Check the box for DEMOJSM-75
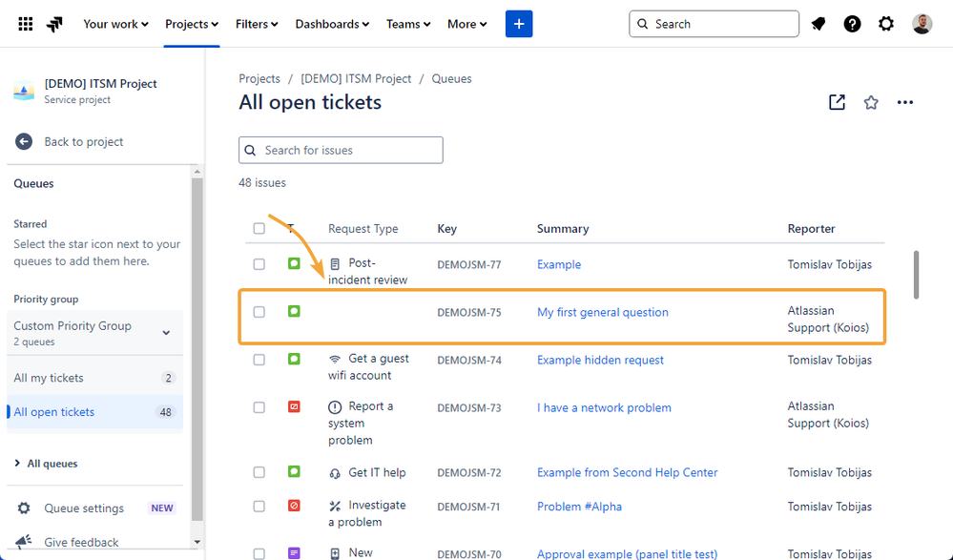953x560 pixels. pyautogui.click(x=259, y=312)
